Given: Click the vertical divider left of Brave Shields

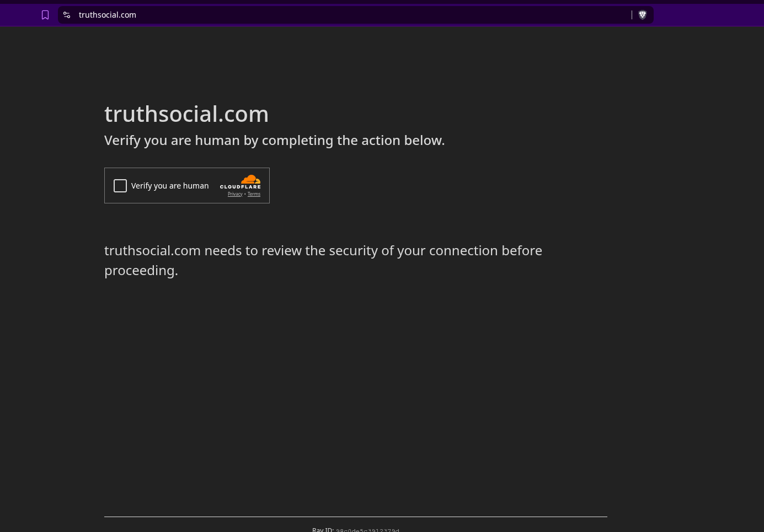Looking at the screenshot, I should point(632,15).
